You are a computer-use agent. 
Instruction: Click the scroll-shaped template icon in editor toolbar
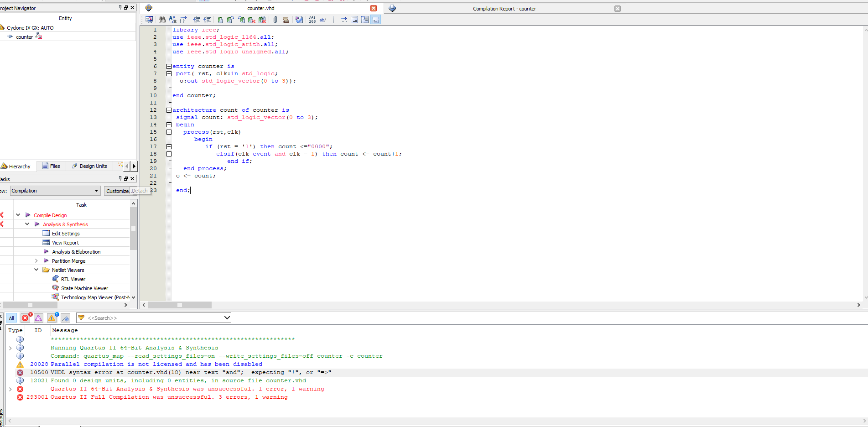coord(286,20)
